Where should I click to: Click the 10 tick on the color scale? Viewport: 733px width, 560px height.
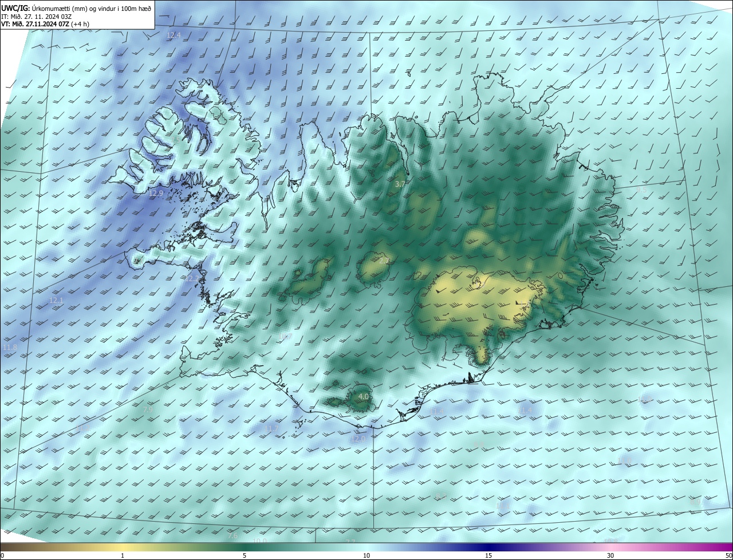click(366, 555)
